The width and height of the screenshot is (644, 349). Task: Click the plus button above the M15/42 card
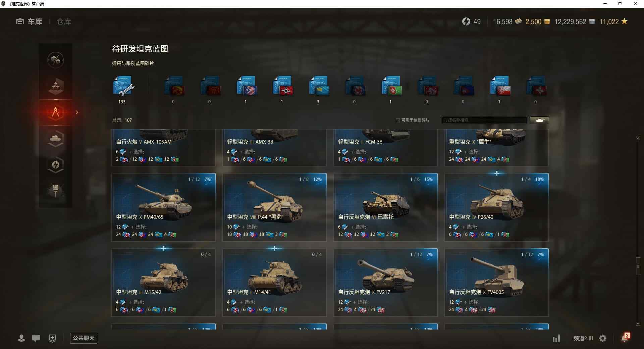coord(164,248)
